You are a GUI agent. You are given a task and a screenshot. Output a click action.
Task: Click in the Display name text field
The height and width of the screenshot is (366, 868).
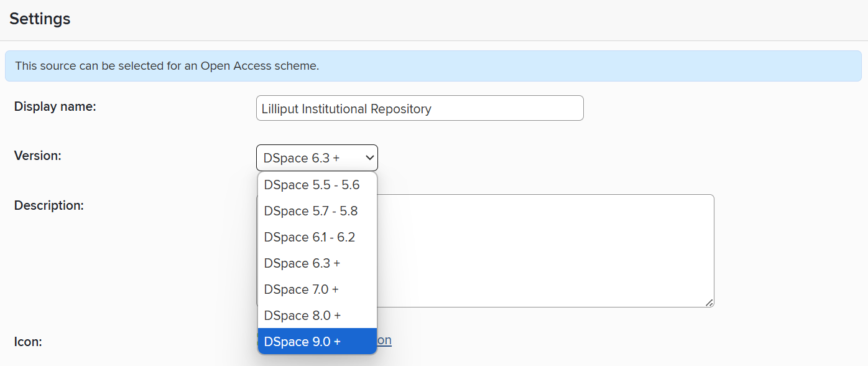point(497,108)
